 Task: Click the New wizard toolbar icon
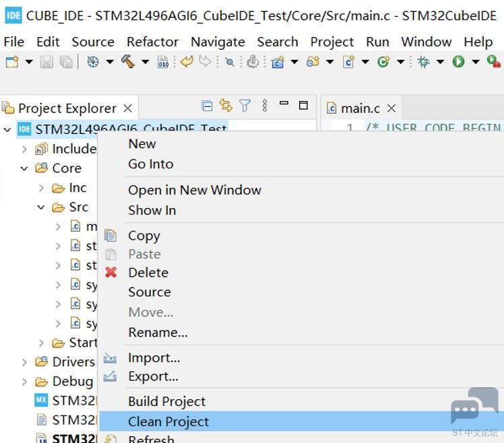[12, 62]
